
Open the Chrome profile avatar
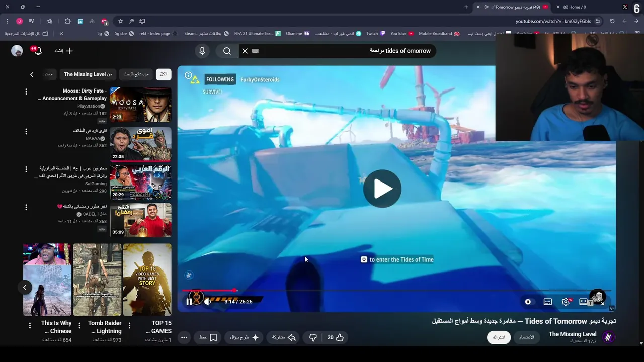tap(19, 21)
